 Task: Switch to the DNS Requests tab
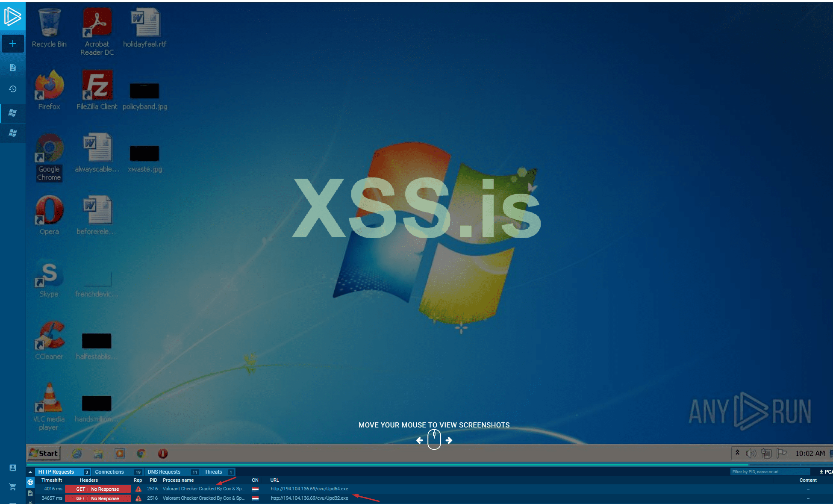coord(164,472)
